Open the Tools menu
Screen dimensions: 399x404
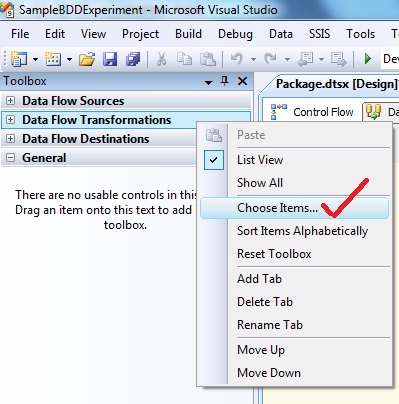coord(360,34)
